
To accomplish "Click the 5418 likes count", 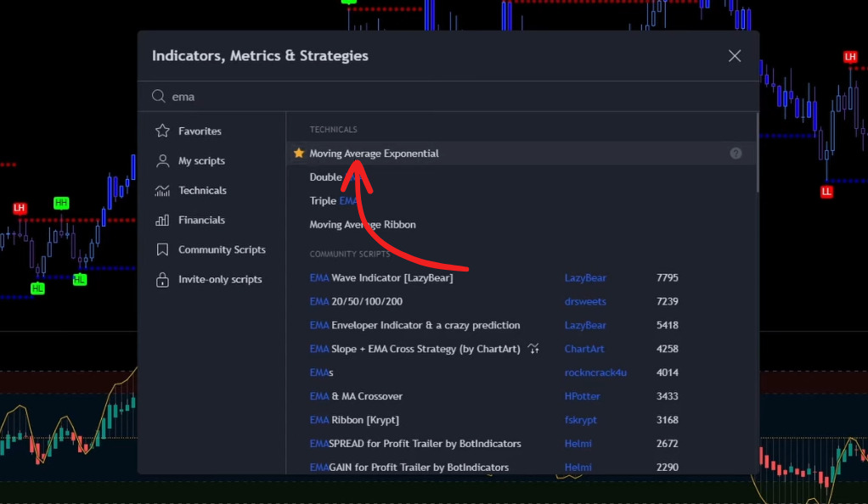I will point(667,325).
